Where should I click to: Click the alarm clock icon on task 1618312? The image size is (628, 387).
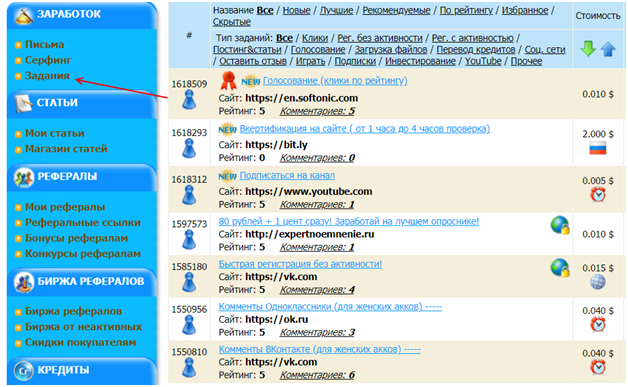(x=598, y=195)
